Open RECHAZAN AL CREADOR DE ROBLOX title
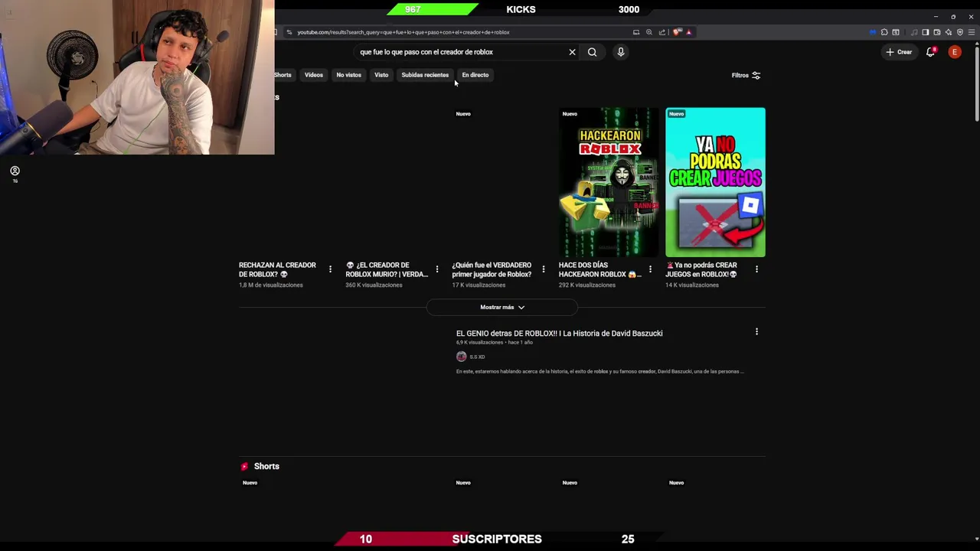 (x=277, y=269)
